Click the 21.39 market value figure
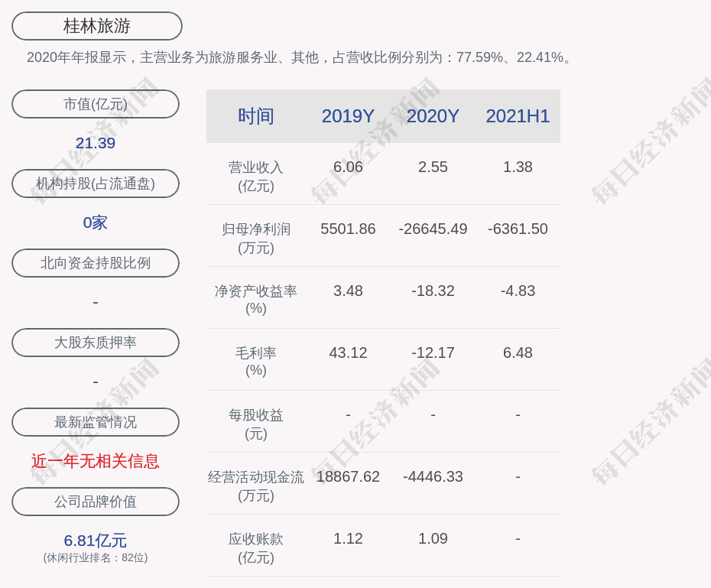711x588 pixels. (x=96, y=143)
